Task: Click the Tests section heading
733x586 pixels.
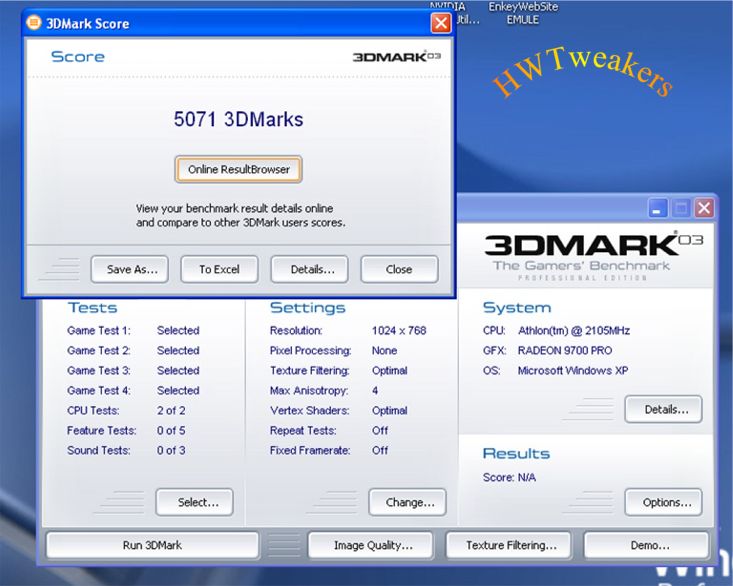Action: pos(93,307)
